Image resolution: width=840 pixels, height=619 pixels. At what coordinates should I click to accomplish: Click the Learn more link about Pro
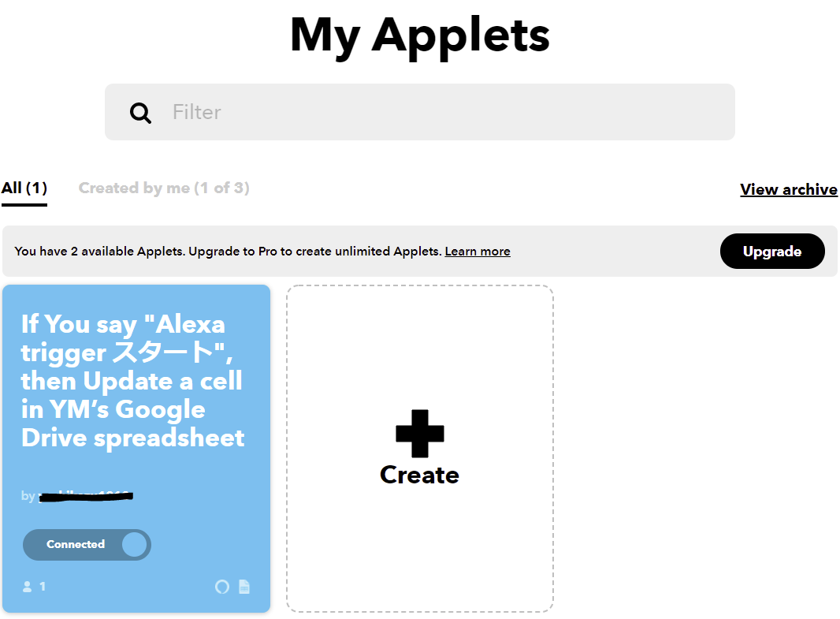click(x=477, y=251)
